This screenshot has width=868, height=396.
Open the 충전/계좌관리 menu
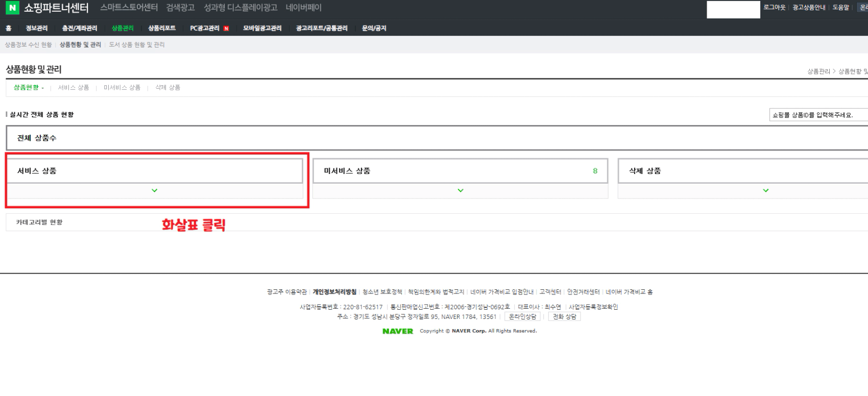tap(80, 28)
